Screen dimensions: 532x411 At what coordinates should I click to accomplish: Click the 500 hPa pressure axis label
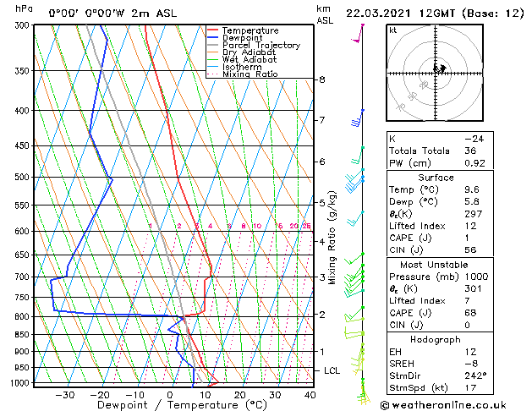[x=23, y=178]
